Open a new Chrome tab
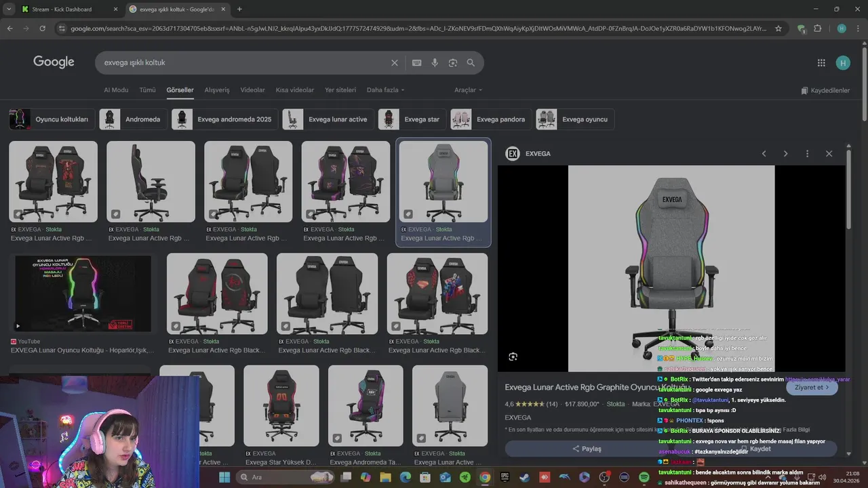 point(239,9)
